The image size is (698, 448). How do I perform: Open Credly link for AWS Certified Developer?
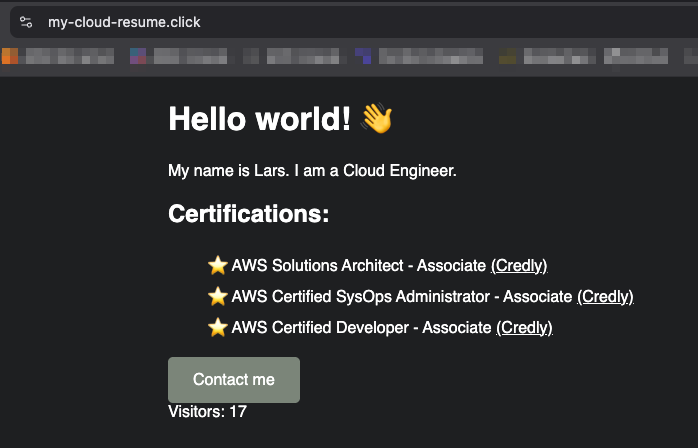point(524,328)
